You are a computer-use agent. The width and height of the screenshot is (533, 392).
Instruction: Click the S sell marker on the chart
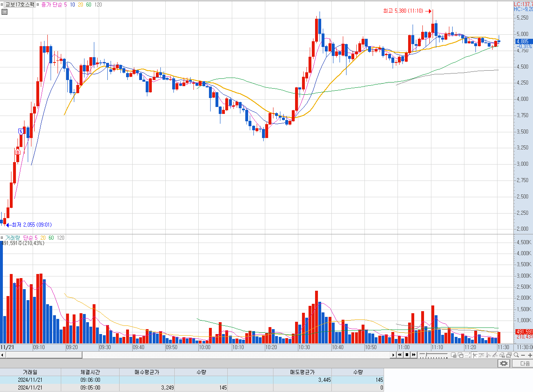[x=21, y=131]
